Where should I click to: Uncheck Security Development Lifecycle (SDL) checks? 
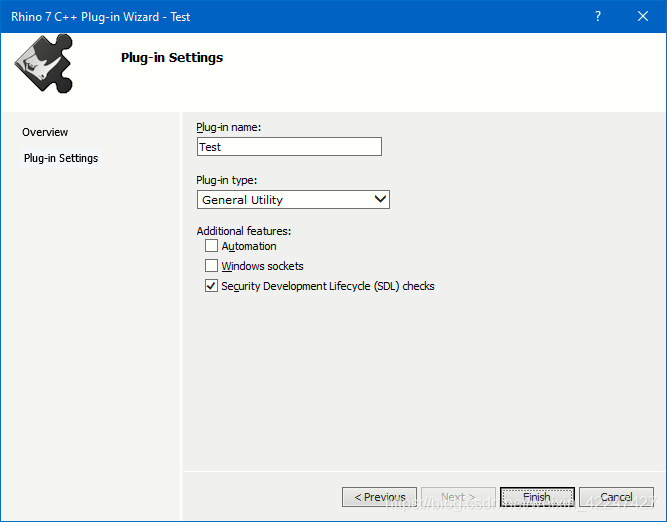[x=211, y=286]
